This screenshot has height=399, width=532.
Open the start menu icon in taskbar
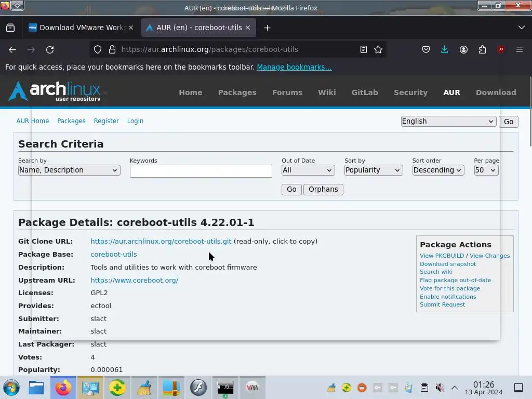pos(11,388)
